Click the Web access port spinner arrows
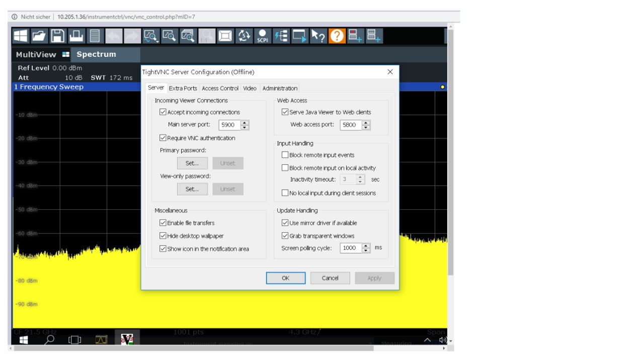 click(366, 125)
